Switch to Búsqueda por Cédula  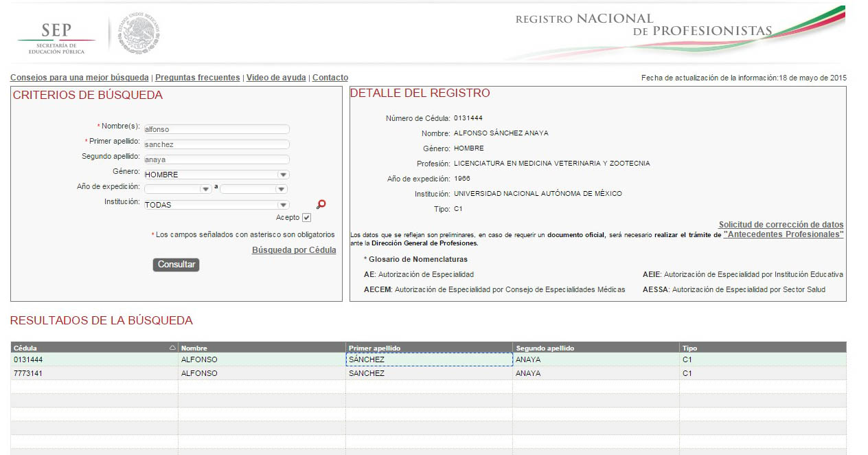pyautogui.click(x=294, y=250)
